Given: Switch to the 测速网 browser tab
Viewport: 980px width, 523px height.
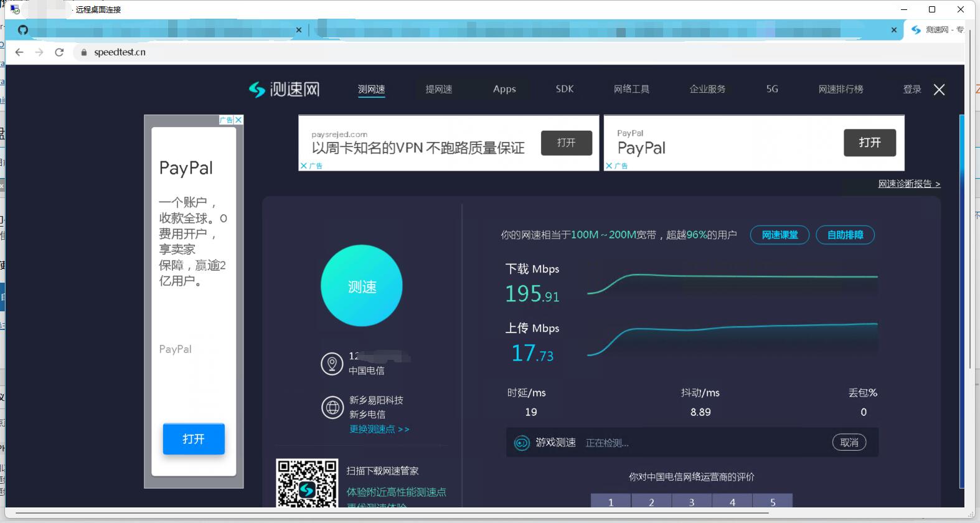Looking at the screenshot, I should click(x=937, y=30).
